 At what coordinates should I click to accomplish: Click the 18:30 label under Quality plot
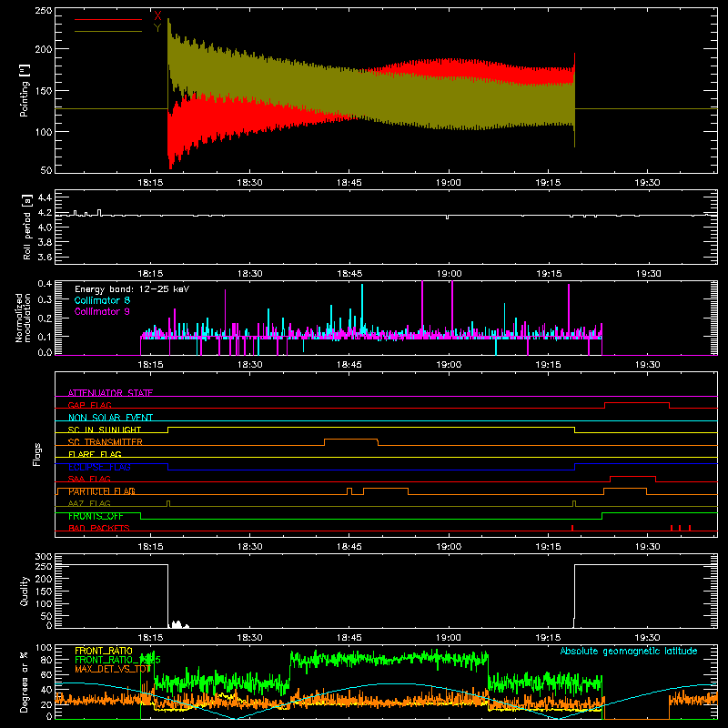tap(249, 638)
